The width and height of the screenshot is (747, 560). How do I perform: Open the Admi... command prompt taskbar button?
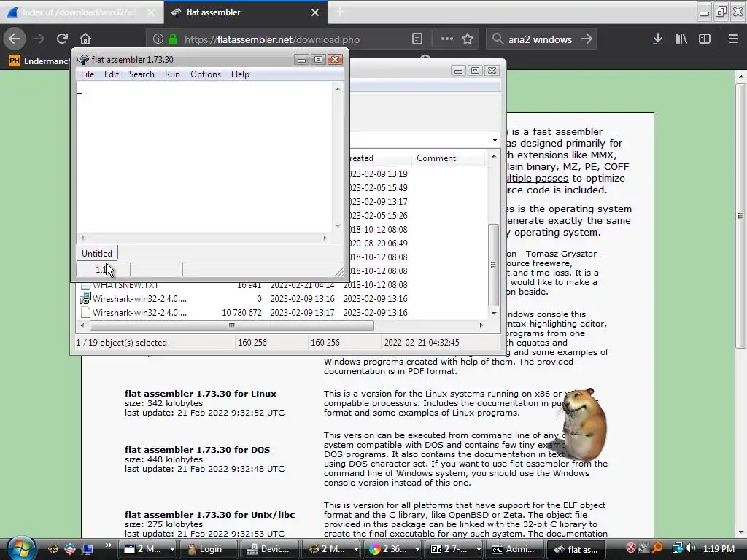click(514, 549)
